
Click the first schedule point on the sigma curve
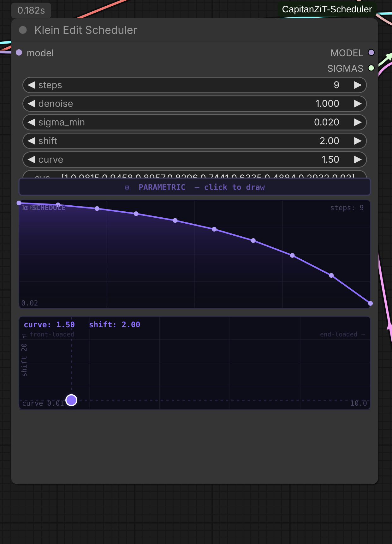19,203
